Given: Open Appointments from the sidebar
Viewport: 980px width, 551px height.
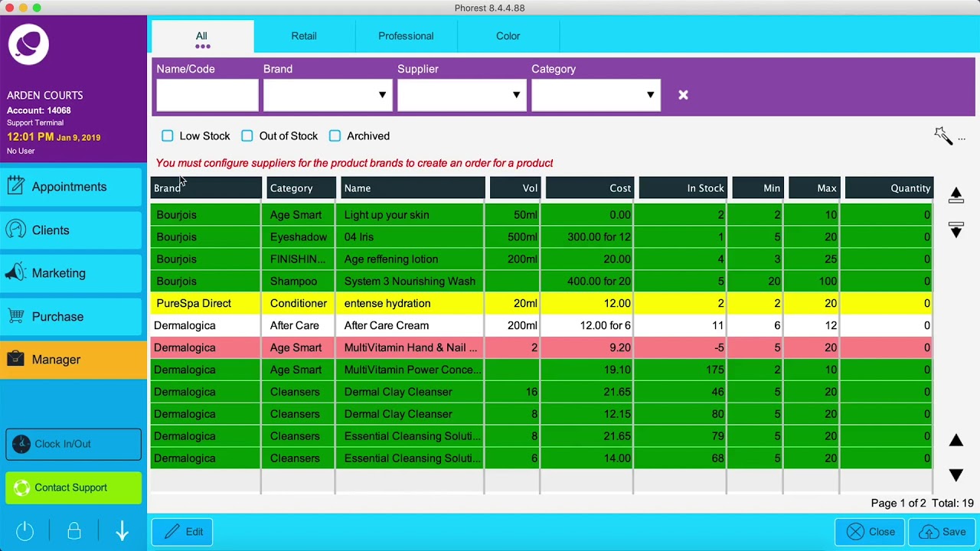Looking at the screenshot, I should [71, 187].
